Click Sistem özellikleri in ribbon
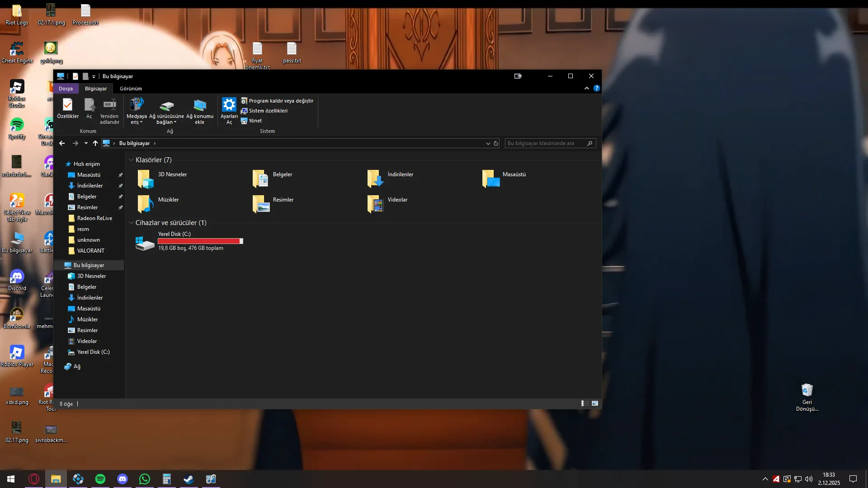 pyautogui.click(x=268, y=111)
